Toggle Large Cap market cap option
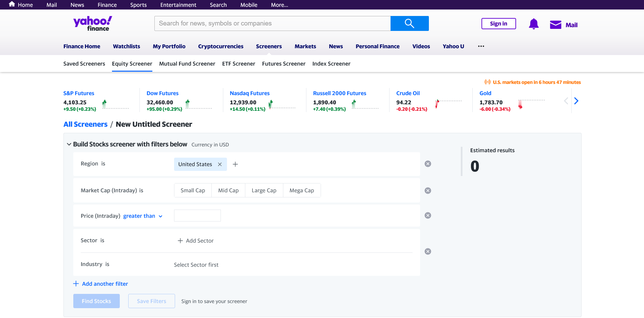Viewport: 644px width, 318px height. 264,191
